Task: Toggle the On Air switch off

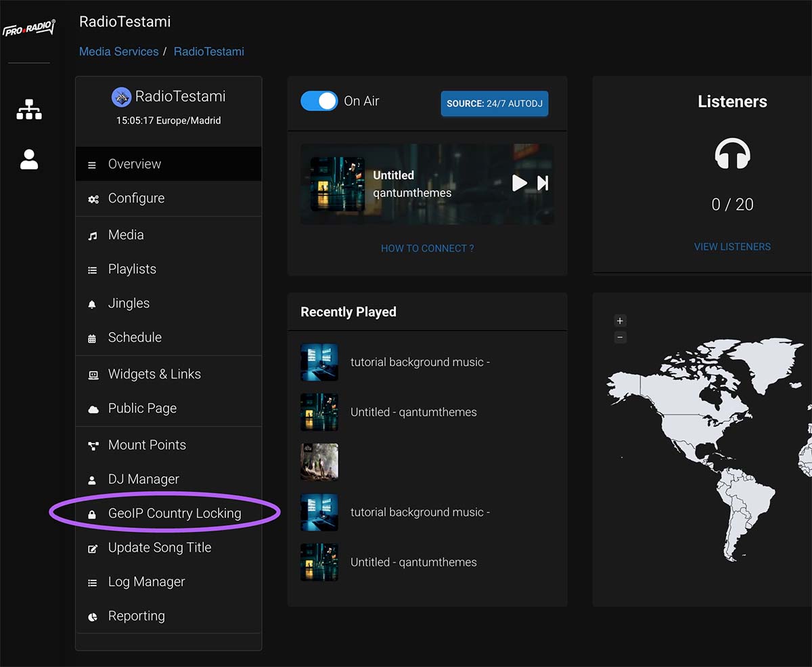Action: point(319,101)
